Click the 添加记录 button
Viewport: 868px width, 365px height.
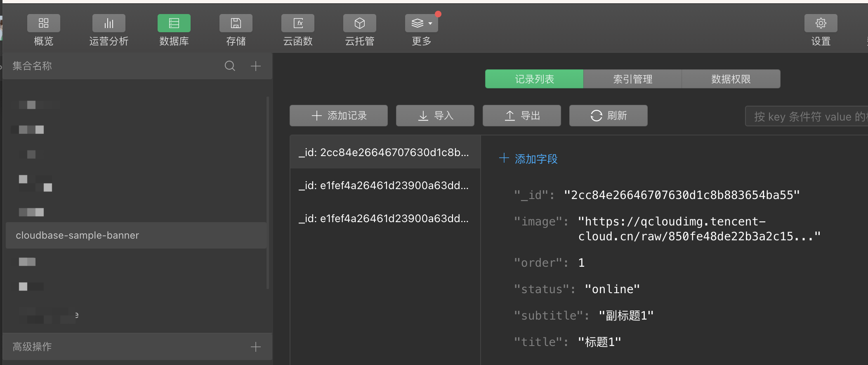[339, 116]
